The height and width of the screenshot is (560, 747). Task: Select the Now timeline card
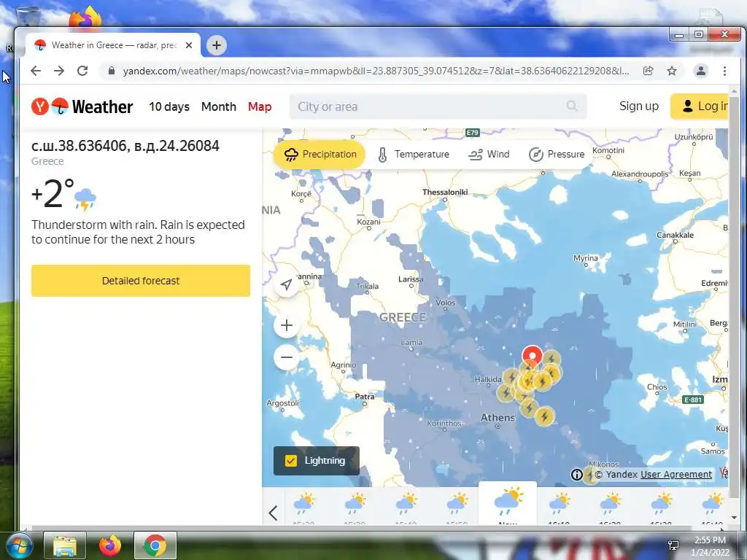point(508,504)
